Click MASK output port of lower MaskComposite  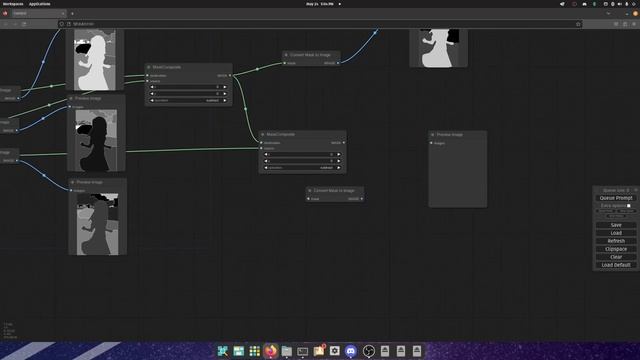pos(344,143)
